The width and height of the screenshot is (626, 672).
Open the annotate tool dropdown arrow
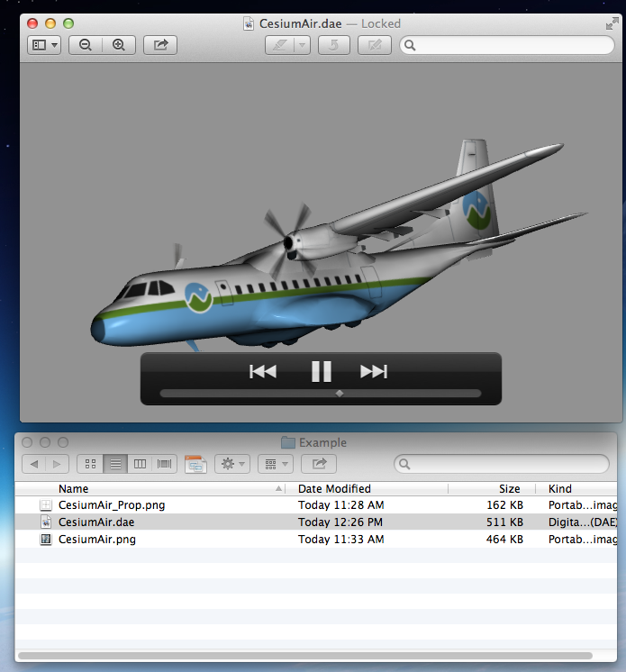click(303, 45)
